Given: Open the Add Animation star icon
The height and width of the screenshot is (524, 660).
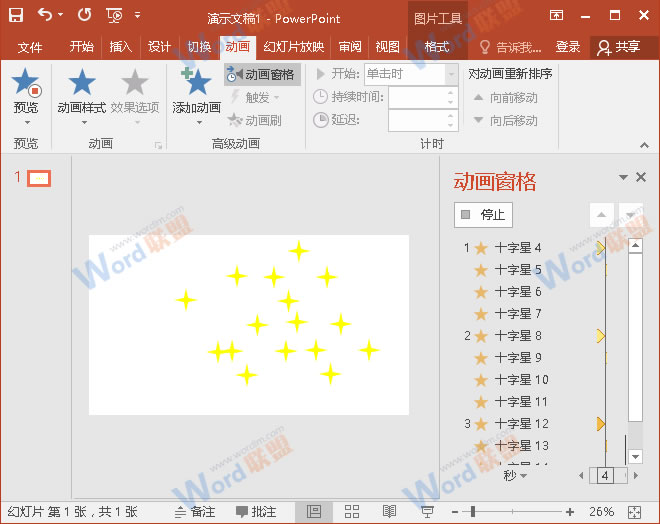Looking at the screenshot, I should coord(196,84).
